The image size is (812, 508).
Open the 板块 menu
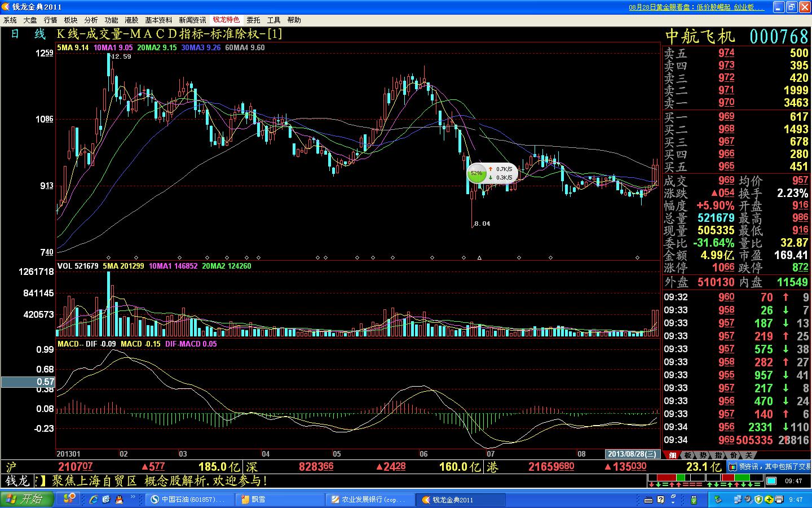[x=70, y=20]
